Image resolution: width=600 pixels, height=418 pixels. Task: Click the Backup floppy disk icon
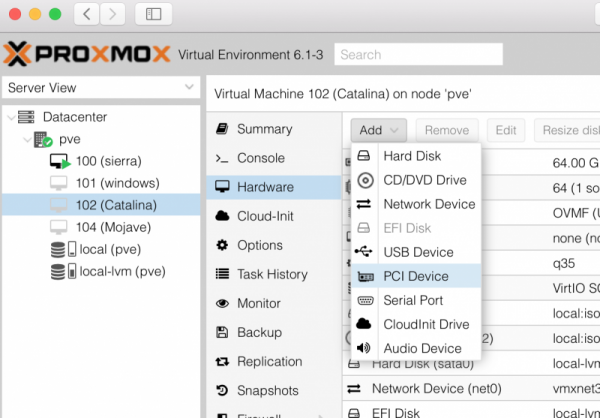[222, 332]
